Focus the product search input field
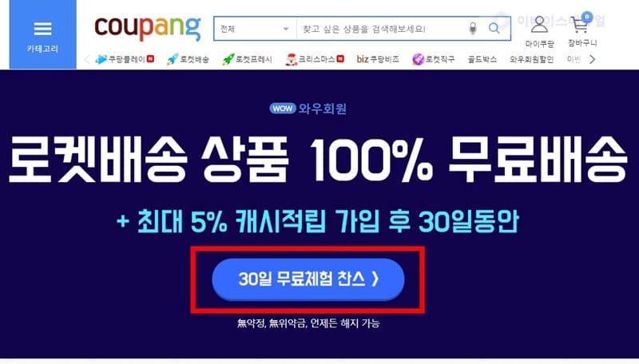 (x=381, y=29)
